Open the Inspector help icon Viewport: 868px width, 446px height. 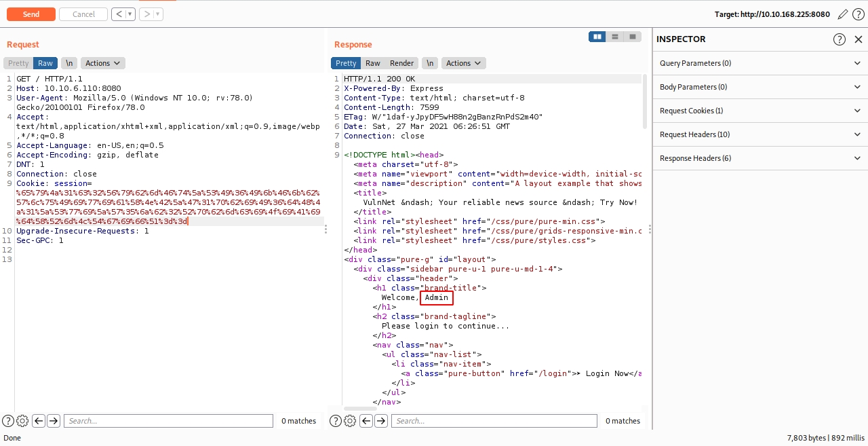840,39
